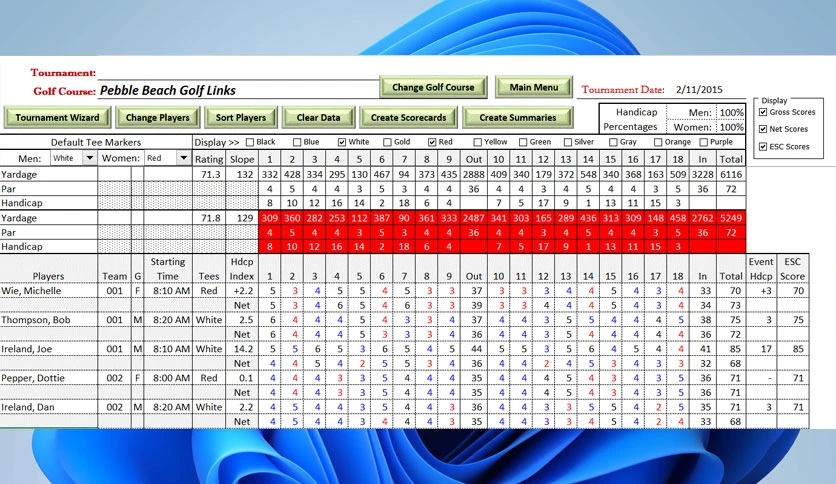Enable the Gold tee display checkbox

pos(388,142)
